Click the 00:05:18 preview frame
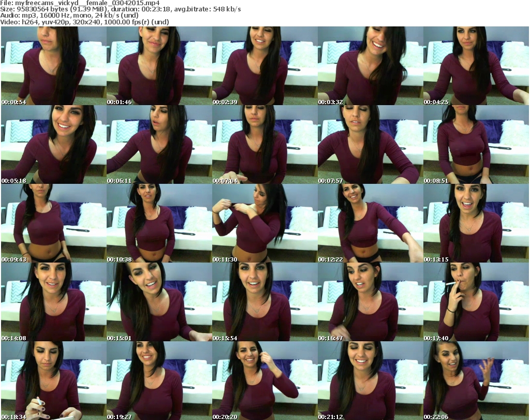Viewport: 530px width, 420px height. pos(54,144)
